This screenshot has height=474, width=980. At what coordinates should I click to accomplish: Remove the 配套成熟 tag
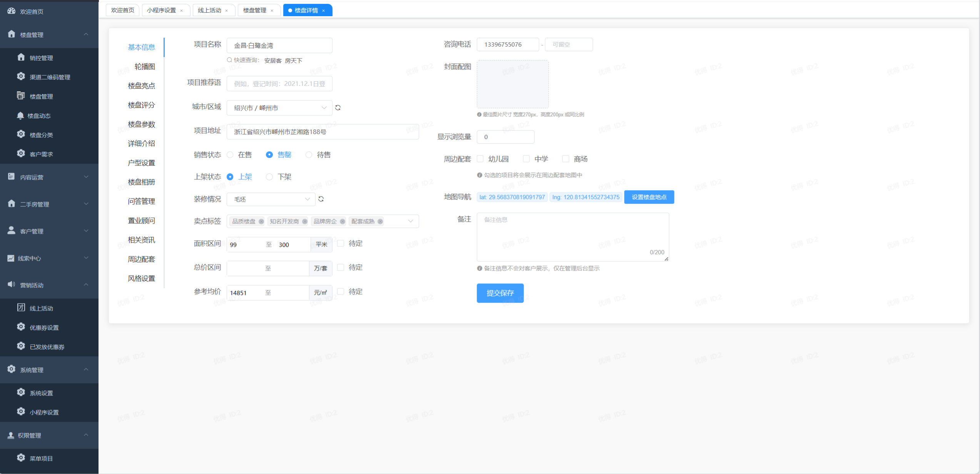[380, 221]
